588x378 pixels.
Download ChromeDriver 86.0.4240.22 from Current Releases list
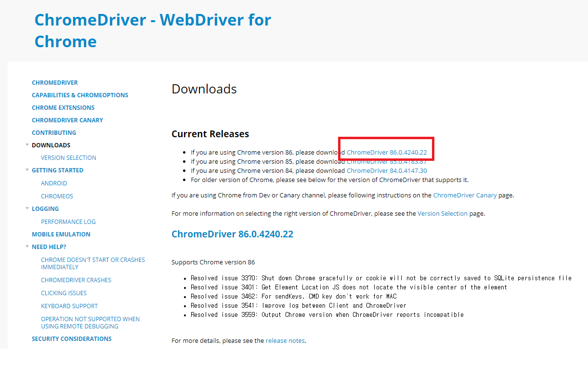(387, 152)
